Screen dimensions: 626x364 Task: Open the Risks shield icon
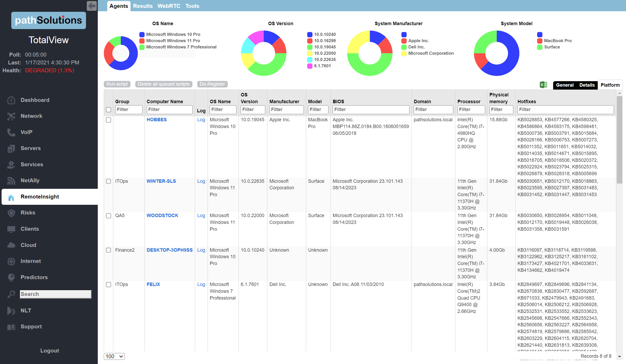[11, 213]
